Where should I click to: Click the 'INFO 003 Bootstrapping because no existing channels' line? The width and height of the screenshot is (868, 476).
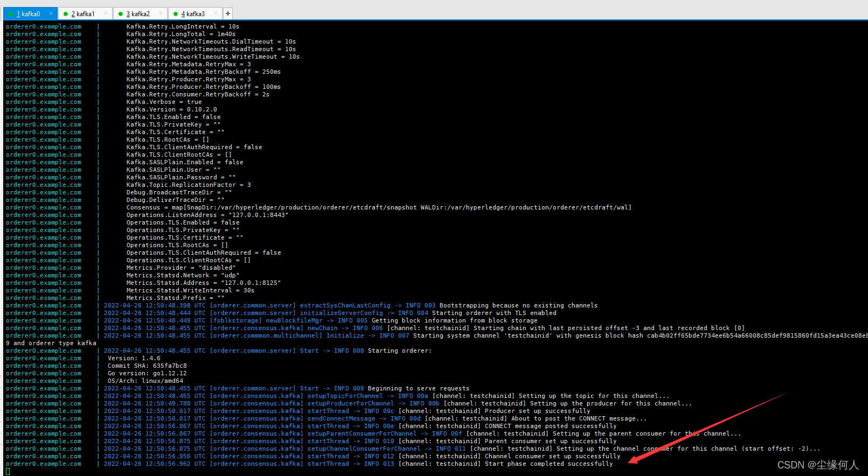click(351, 305)
